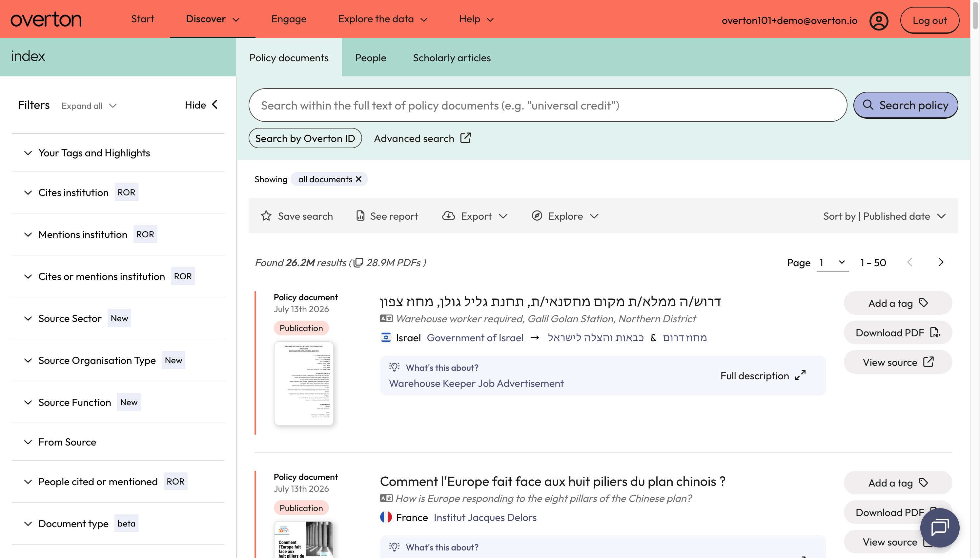The width and height of the screenshot is (980, 558).
Task: Click the Overton logo
Action: pyautogui.click(x=46, y=19)
